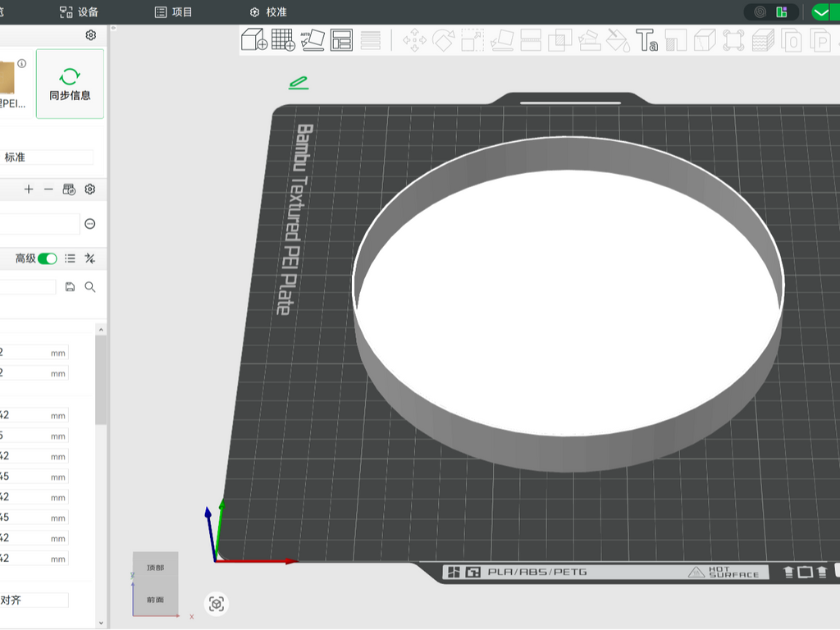Click the Arrange all objects icon

point(341,39)
